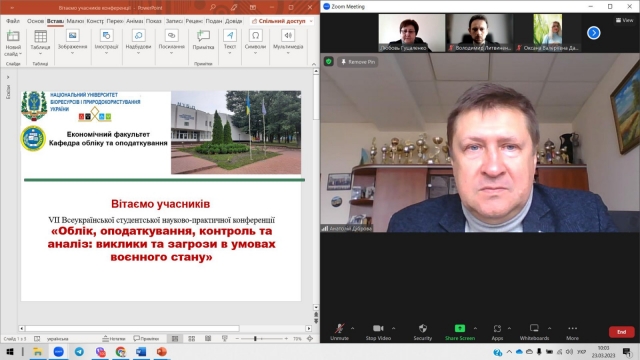640x360 pixels.
Task: Switch to the Показ ribbon tab
Action: 153,21
